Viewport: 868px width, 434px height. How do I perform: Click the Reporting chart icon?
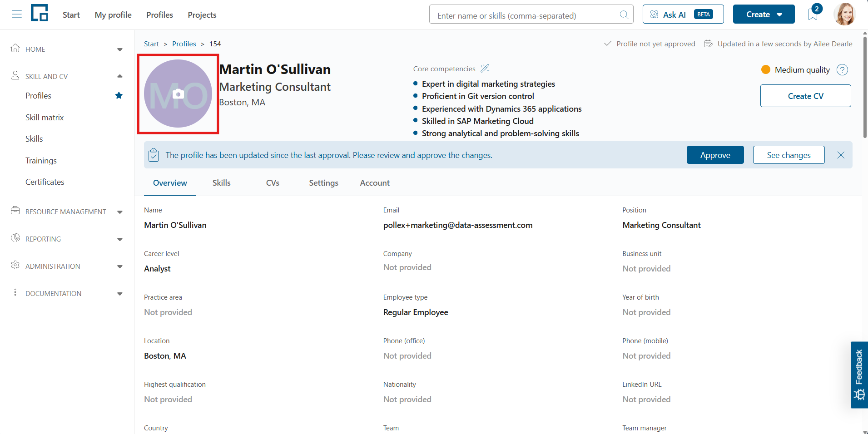[x=15, y=238]
